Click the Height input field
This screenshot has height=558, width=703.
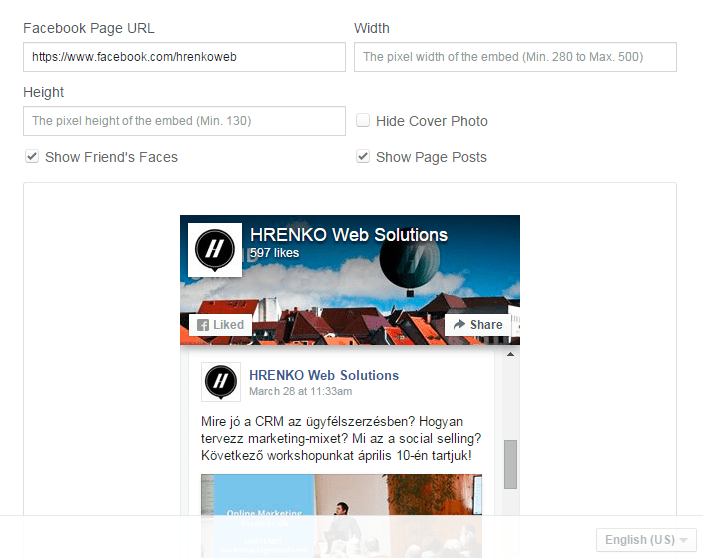(184, 121)
